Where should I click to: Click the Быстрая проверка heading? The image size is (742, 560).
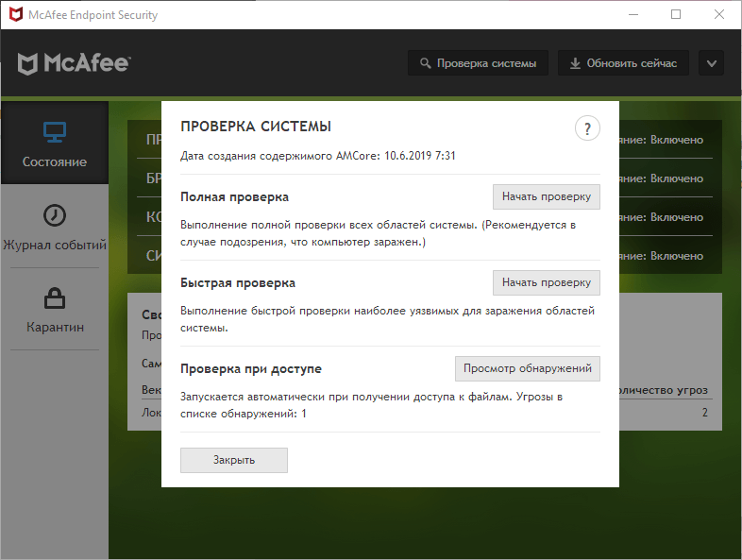tap(238, 283)
